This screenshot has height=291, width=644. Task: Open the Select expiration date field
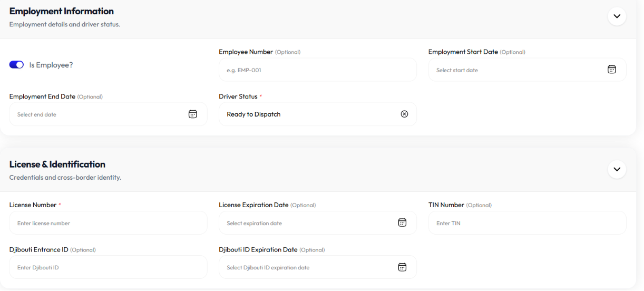tap(318, 222)
